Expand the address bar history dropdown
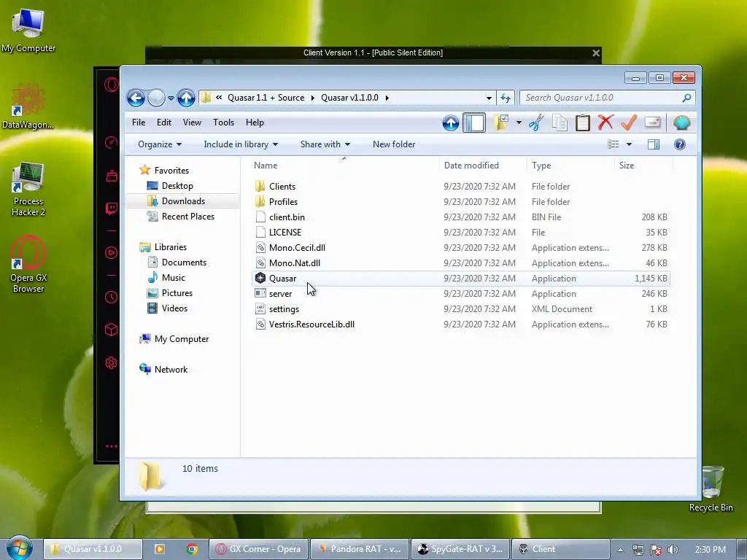This screenshot has height=560, width=747. pyautogui.click(x=489, y=98)
